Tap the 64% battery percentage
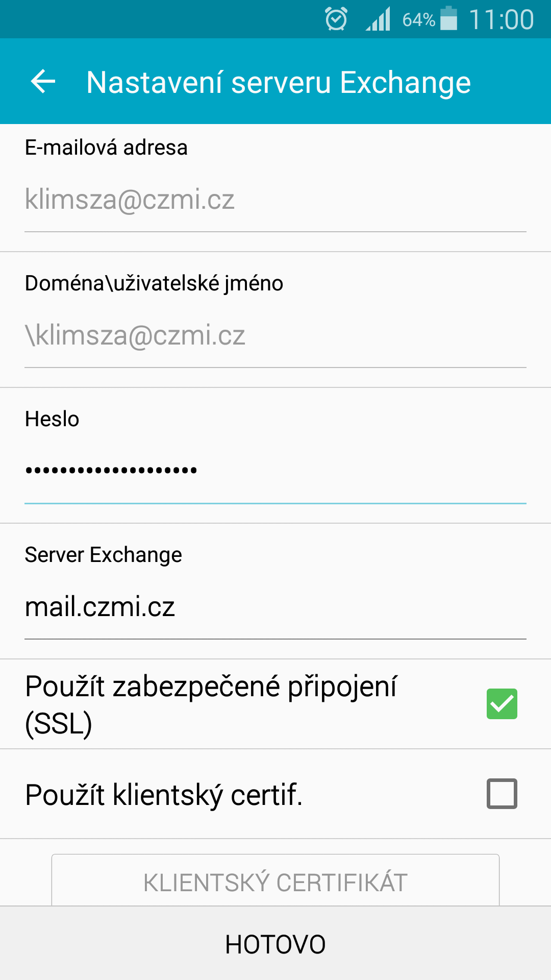The width and height of the screenshot is (551, 980). coord(418,20)
